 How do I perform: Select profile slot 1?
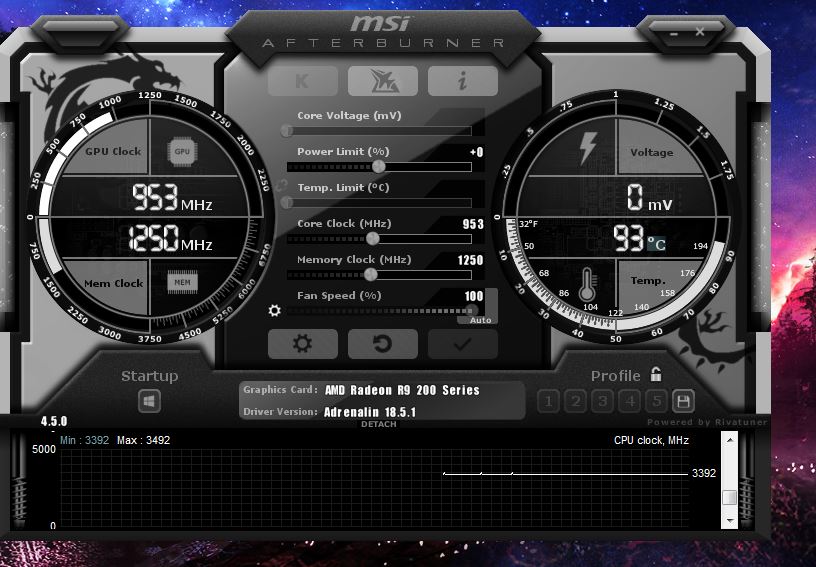pos(549,401)
